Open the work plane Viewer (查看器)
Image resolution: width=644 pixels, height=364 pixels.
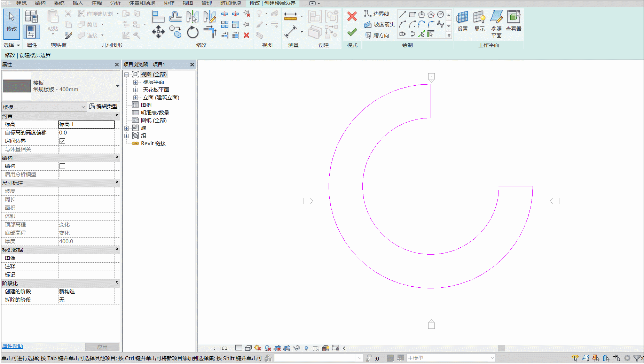coord(513,21)
